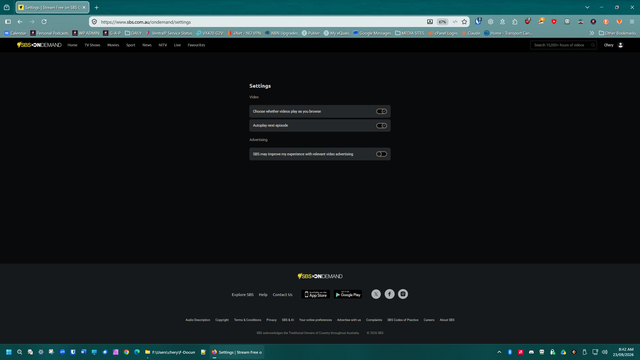Open the Instagram social icon in footer
The height and width of the screenshot is (360, 640).
[x=403, y=294]
